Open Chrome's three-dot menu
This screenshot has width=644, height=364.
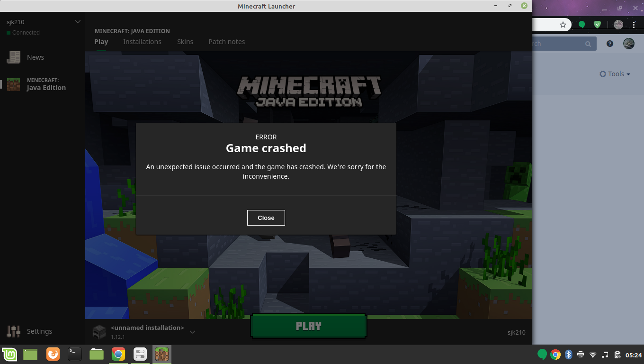click(x=634, y=25)
